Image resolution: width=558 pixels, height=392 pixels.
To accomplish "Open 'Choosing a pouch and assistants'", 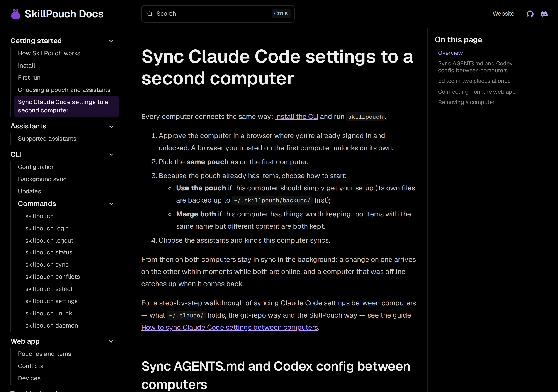I will click(64, 90).
